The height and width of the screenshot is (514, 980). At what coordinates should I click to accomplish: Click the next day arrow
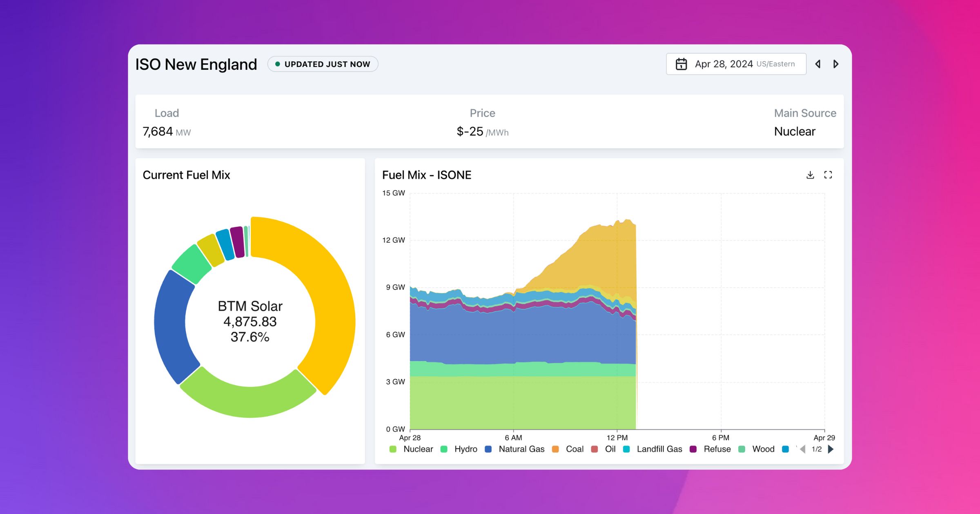tap(836, 64)
